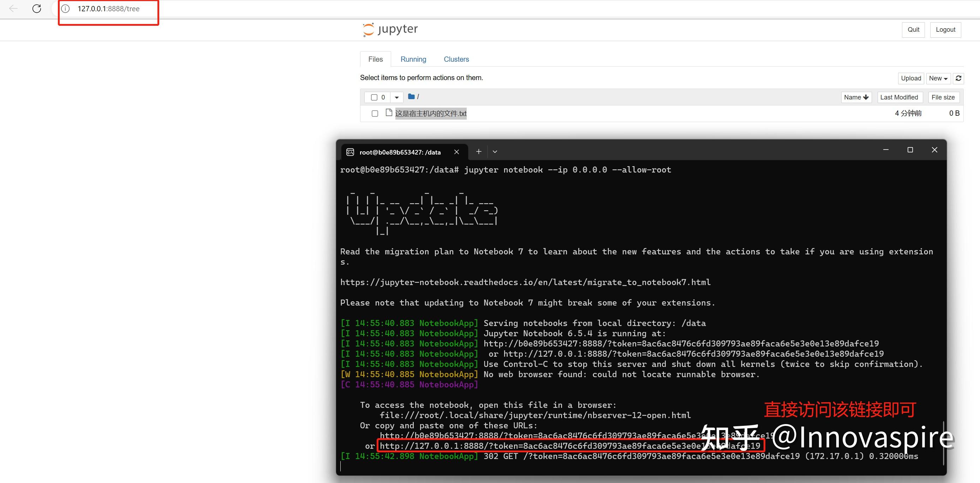980x483 pixels.
Task: Click the Quit button
Action: tap(913, 30)
